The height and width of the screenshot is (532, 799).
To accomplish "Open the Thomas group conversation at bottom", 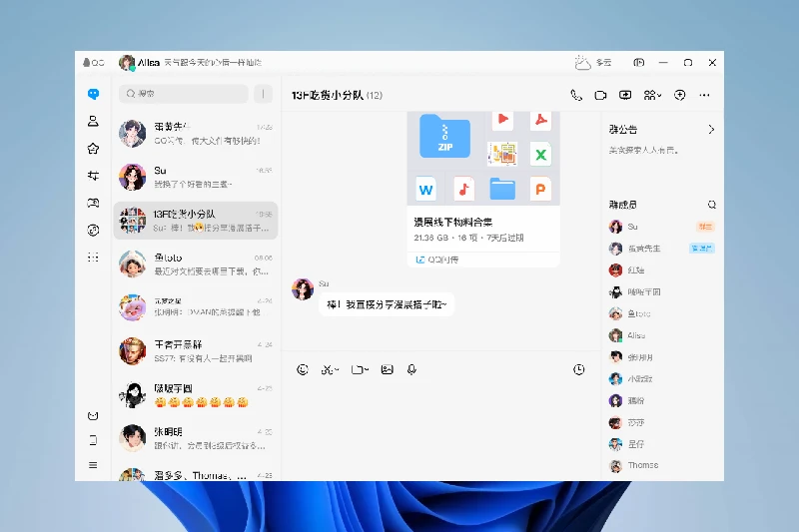I will click(195, 473).
